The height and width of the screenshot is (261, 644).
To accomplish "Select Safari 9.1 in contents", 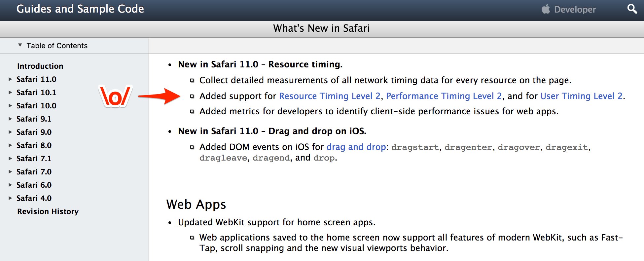I will [34, 119].
